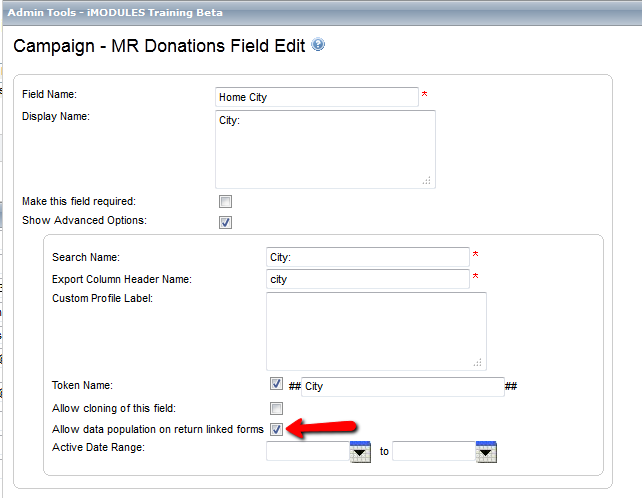This screenshot has height=498, width=642.
Task: Click the Token Name text field with City
Action: pyautogui.click(x=403, y=387)
